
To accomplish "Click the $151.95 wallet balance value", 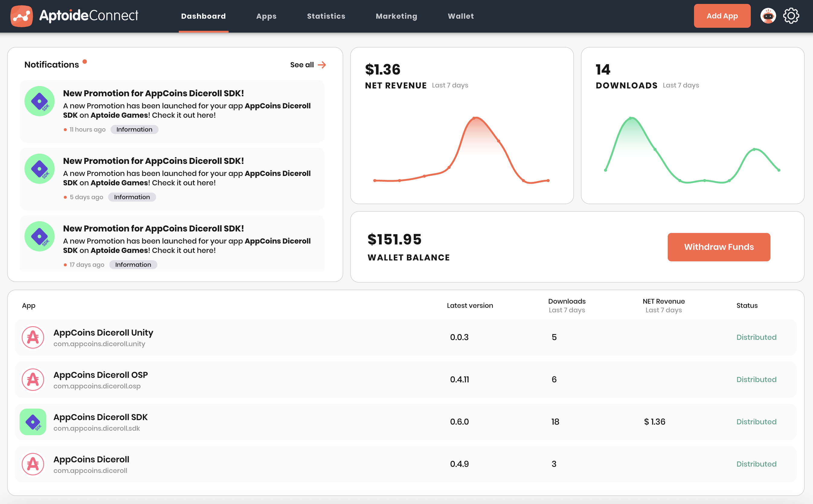I will coord(394,239).
